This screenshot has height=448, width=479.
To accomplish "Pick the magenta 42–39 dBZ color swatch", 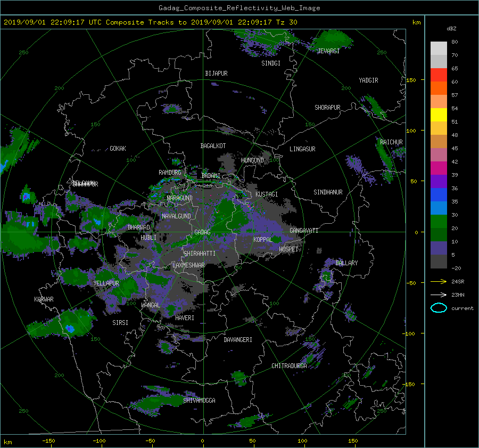I will 439,168.
